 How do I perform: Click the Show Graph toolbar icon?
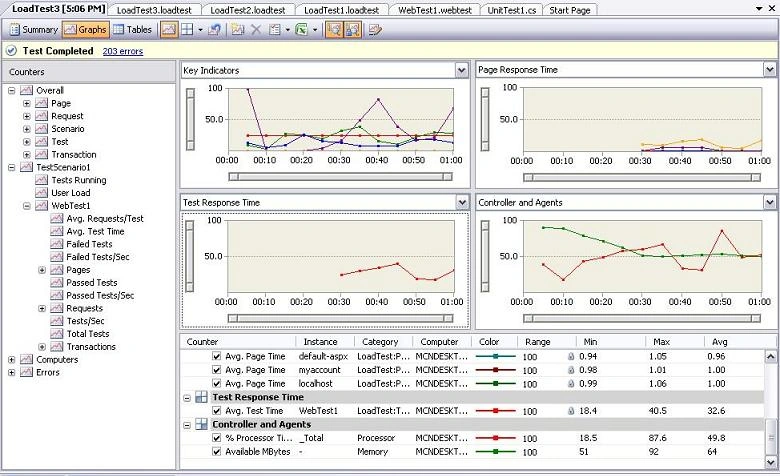(x=169, y=30)
